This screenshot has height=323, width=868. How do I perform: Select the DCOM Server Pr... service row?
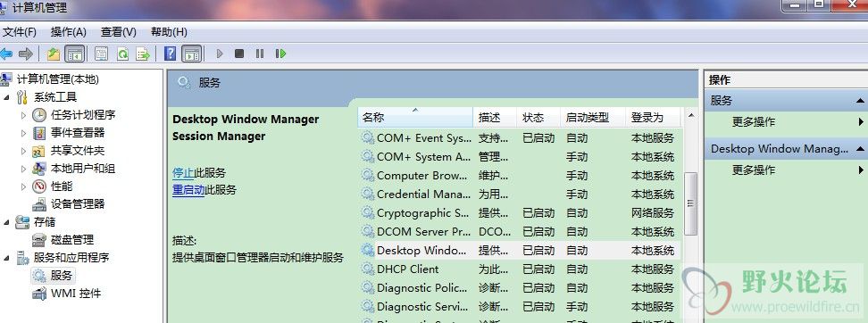coord(519,231)
